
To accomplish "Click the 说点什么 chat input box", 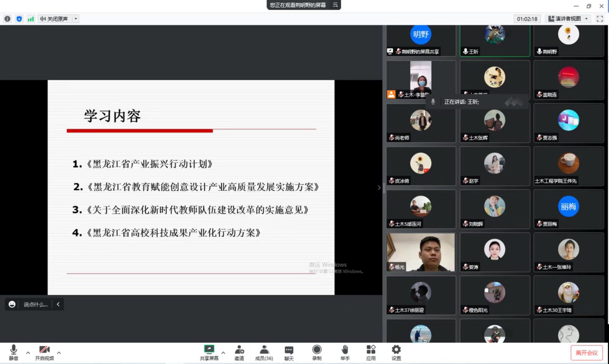I will (35, 304).
